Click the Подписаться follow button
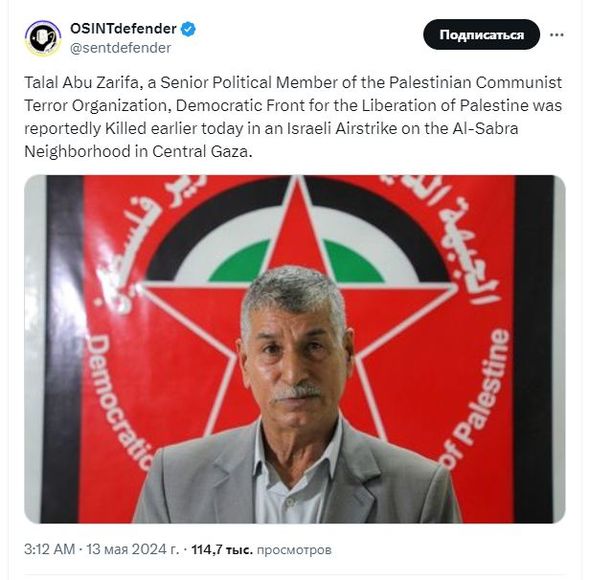This screenshot has height=580, width=590. (481, 35)
